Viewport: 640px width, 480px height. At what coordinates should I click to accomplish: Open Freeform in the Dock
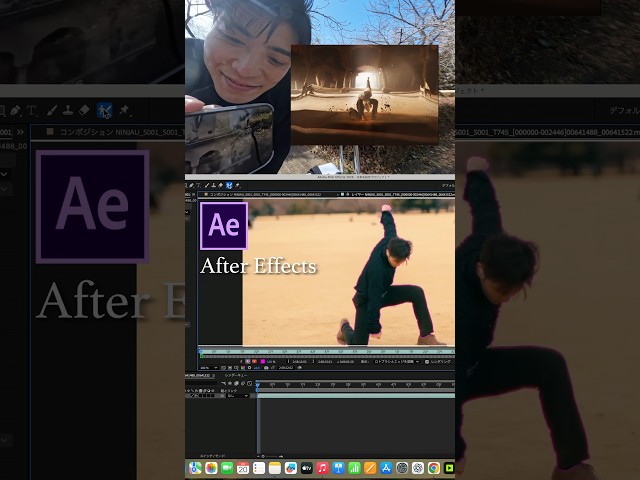[291, 468]
